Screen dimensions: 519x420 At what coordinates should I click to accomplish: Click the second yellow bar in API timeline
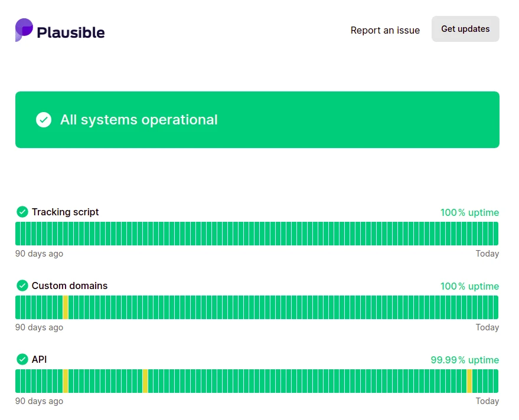[x=145, y=381]
